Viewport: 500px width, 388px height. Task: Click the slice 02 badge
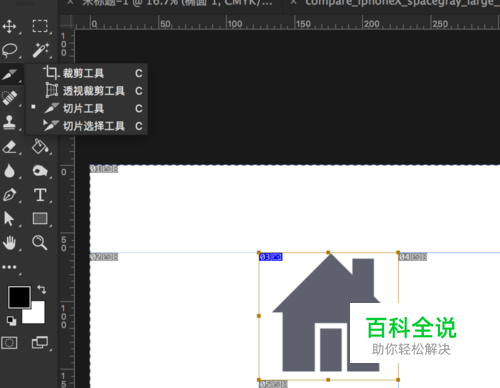tap(104, 257)
